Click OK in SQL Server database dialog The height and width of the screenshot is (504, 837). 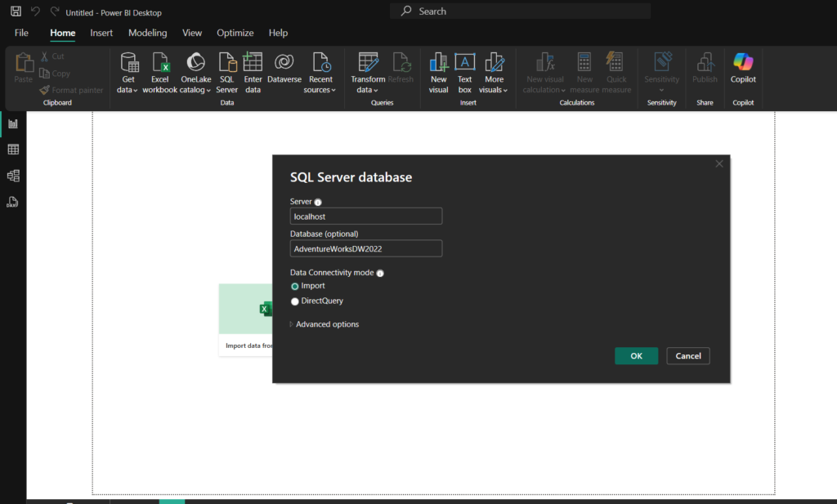(636, 355)
